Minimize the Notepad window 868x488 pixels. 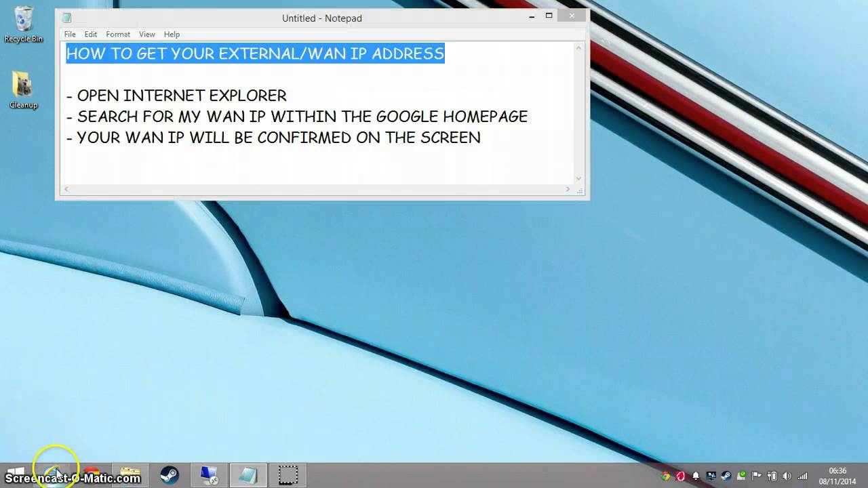click(531, 16)
